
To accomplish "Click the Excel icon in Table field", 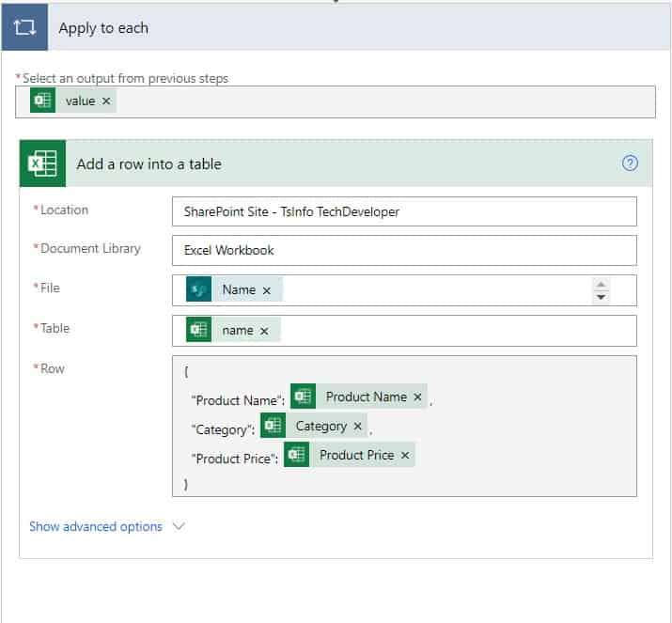I will 198,330.
